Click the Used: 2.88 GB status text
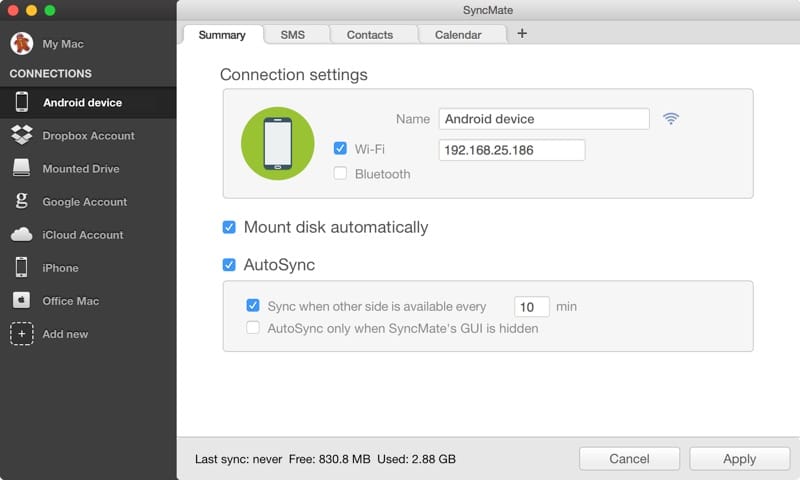The image size is (800, 480). (416, 459)
